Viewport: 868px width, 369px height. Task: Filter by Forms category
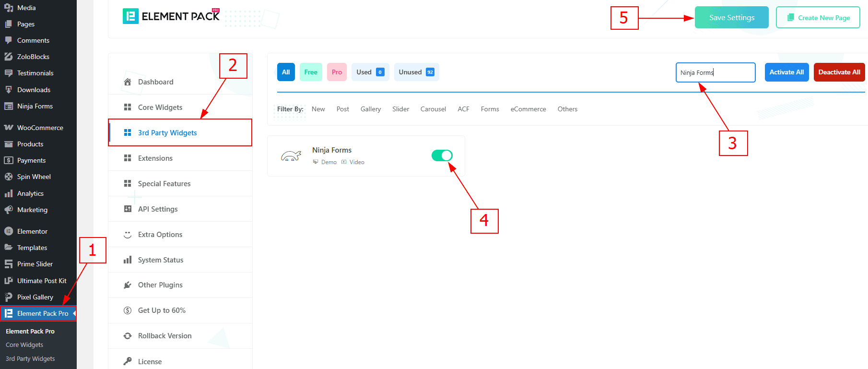point(490,109)
